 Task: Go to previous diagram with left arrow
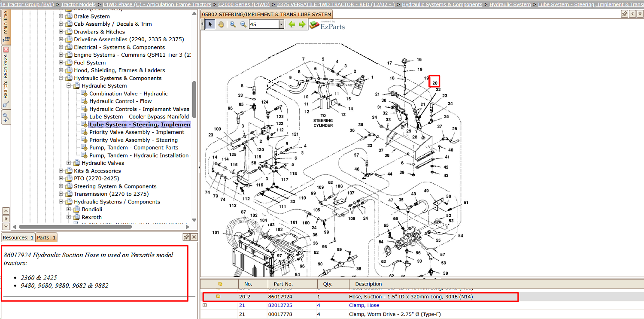[x=292, y=24]
